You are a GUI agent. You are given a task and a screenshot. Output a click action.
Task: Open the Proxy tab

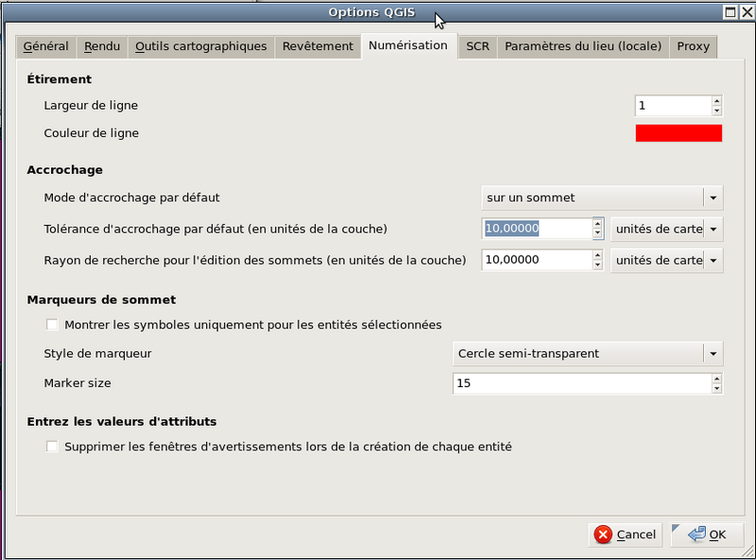click(x=693, y=47)
